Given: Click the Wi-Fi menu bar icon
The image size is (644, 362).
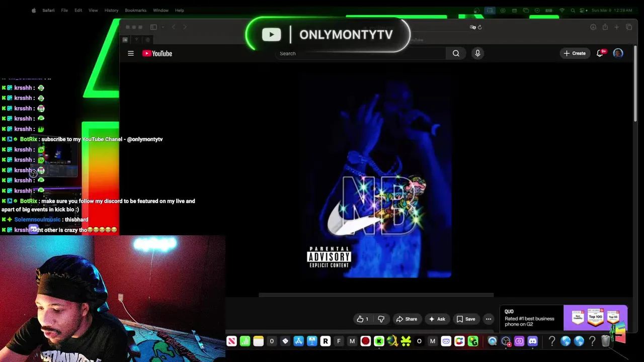Looking at the screenshot, I should point(561,10).
